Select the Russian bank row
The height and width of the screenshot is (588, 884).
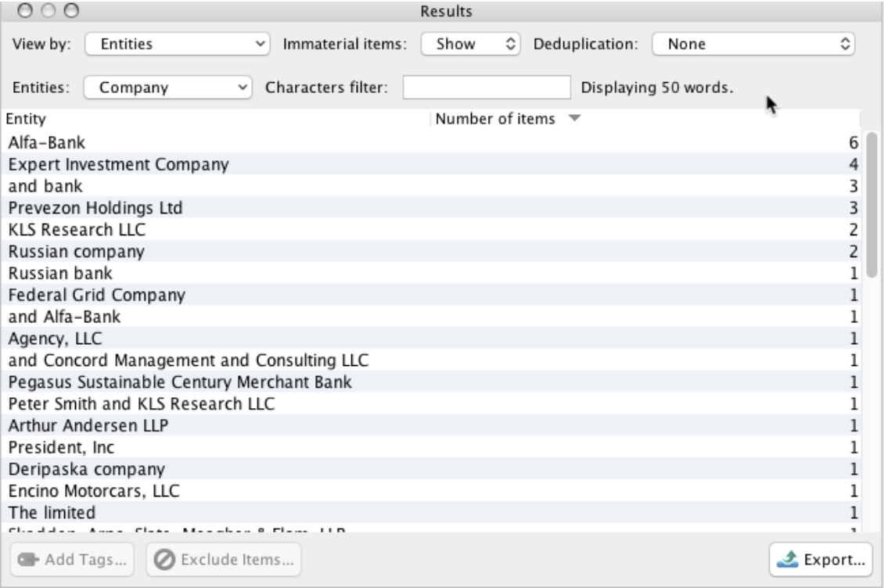click(432, 273)
